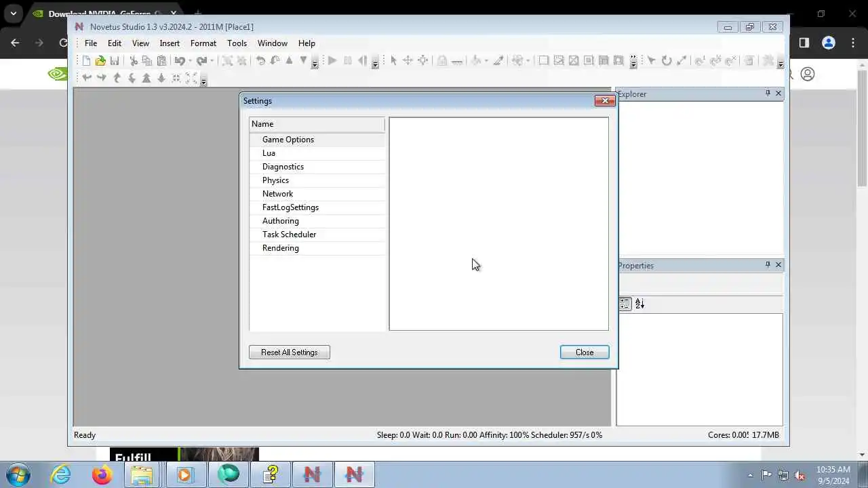
Task: Open the dropdown arrow next to paint bucket
Action: pos(486,61)
